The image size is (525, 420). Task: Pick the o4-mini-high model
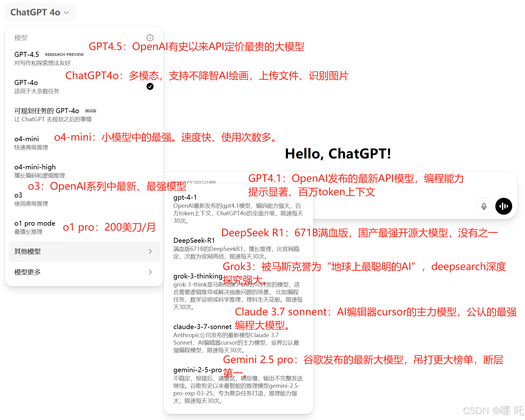pyautogui.click(x=84, y=171)
